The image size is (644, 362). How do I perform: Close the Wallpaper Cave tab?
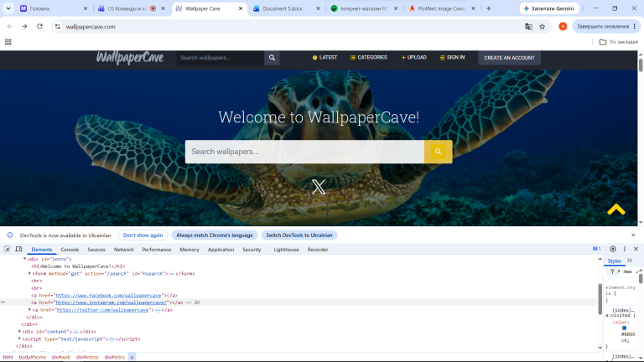(241, 8)
